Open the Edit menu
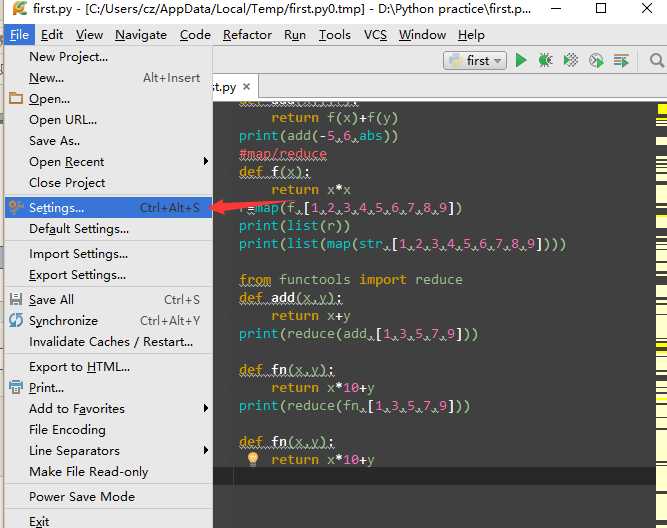Image resolution: width=667 pixels, height=528 pixels. [52, 35]
